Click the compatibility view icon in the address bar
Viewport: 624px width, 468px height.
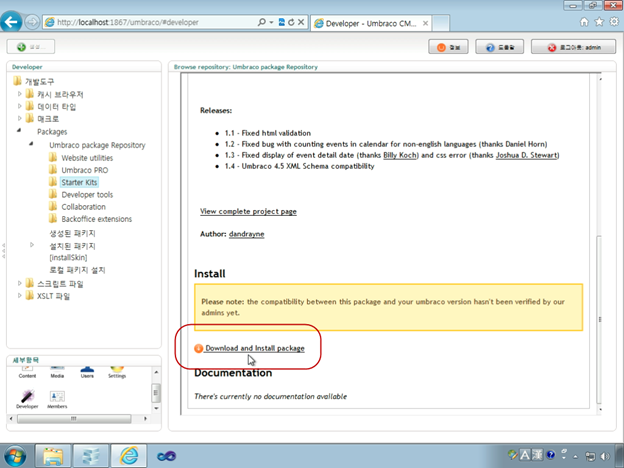[x=282, y=22]
